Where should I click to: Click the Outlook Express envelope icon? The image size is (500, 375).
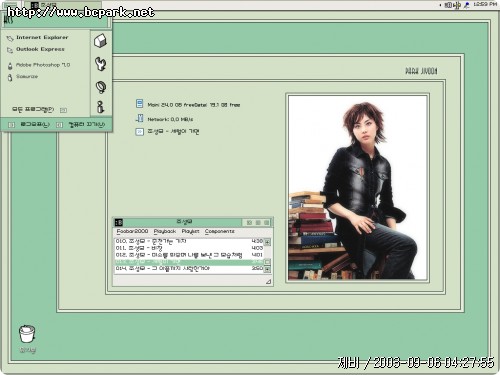[10, 50]
